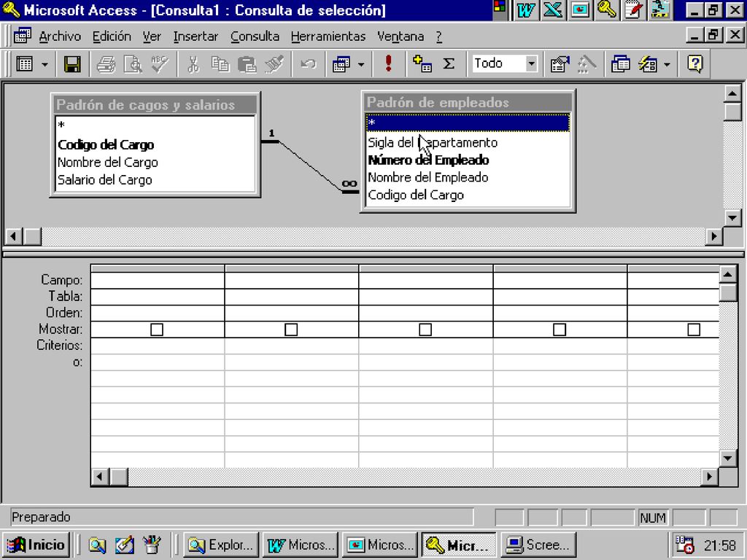The image size is (747, 560).
Task: Open the Ventana menu
Action: (x=400, y=36)
